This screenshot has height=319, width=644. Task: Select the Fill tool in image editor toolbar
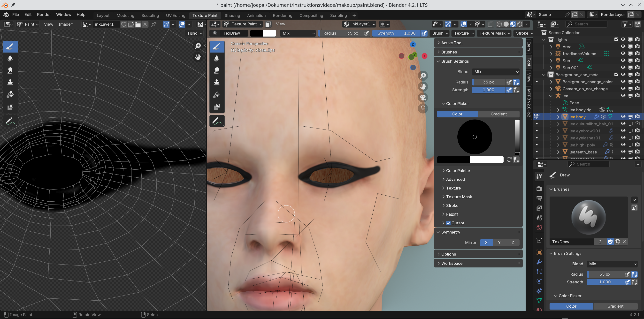point(10,94)
